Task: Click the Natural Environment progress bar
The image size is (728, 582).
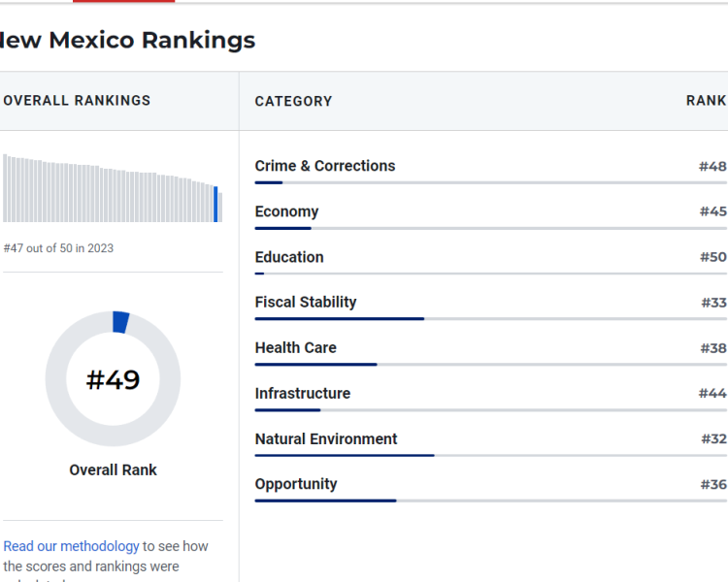Action: 345,455
